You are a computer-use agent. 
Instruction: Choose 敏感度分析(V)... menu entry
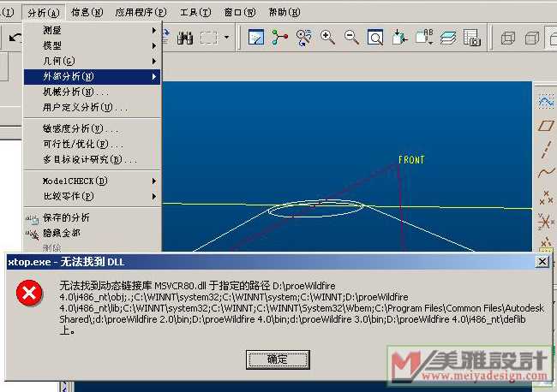click(x=93, y=128)
